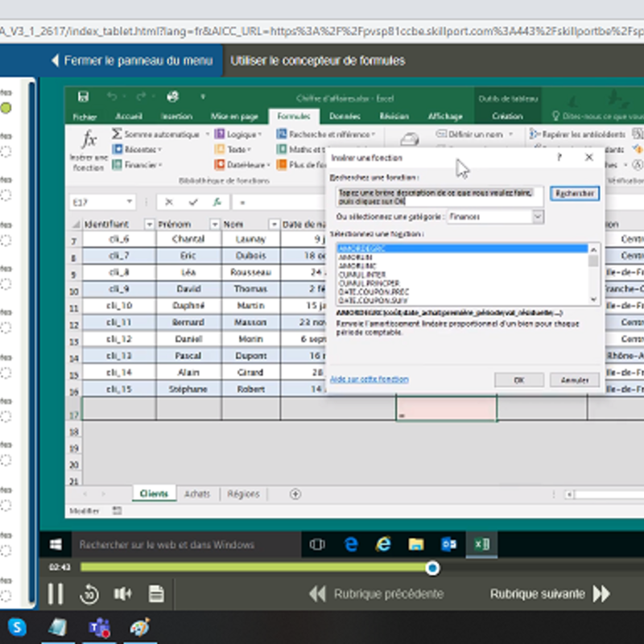
Task: Switch to Régions sheet tab
Action: click(x=243, y=494)
